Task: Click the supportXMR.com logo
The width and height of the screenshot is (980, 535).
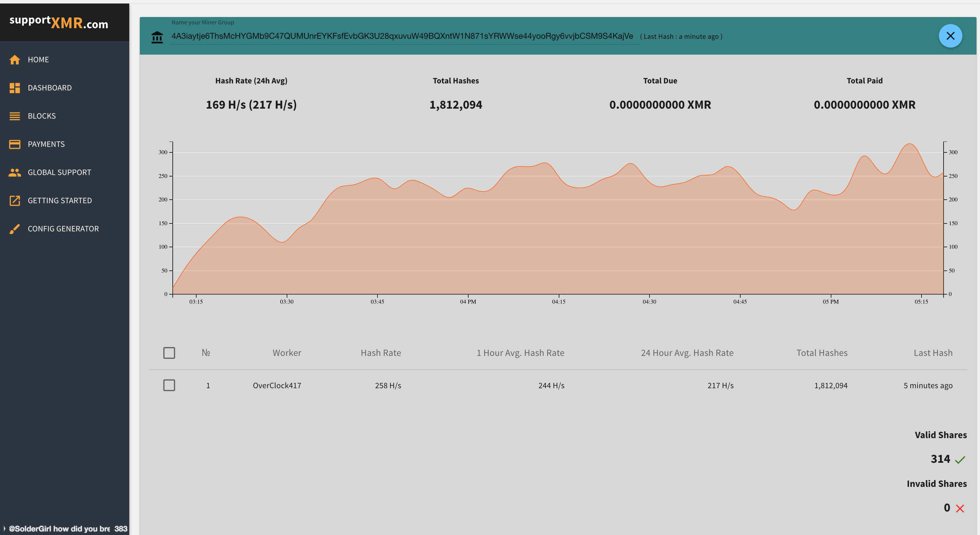Action: tap(59, 22)
